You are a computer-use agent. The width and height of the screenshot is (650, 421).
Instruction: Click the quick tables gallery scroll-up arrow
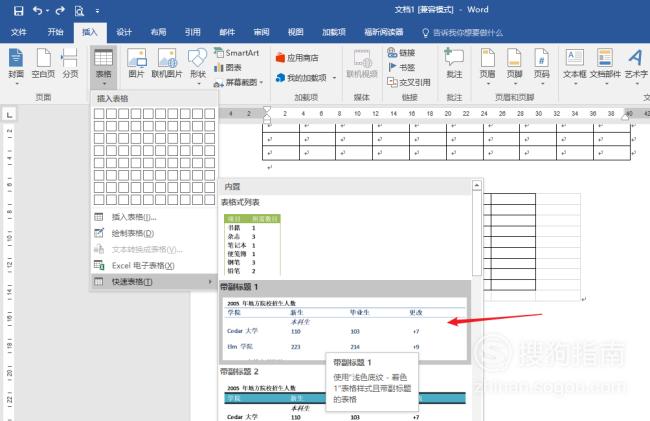[x=477, y=185]
